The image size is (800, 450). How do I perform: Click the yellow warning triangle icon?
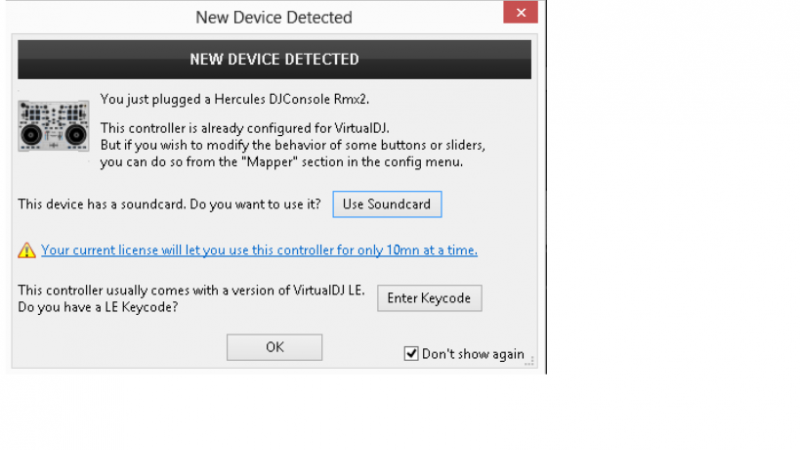tap(27, 250)
